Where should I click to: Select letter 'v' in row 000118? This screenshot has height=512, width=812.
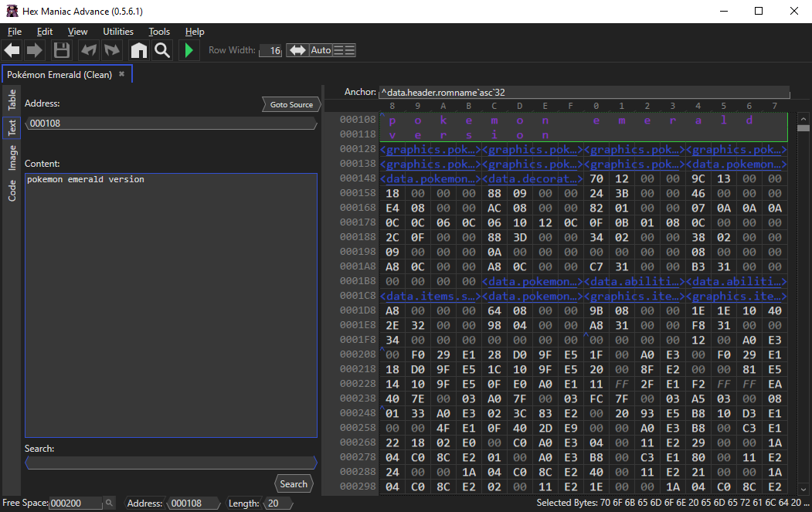pos(392,134)
